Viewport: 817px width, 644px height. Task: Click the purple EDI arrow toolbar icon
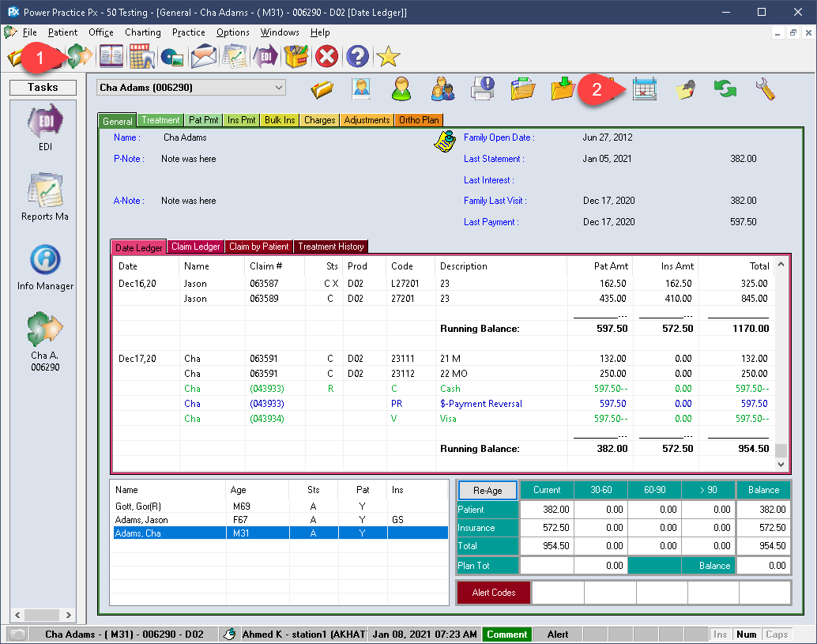click(x=265, y=56)
